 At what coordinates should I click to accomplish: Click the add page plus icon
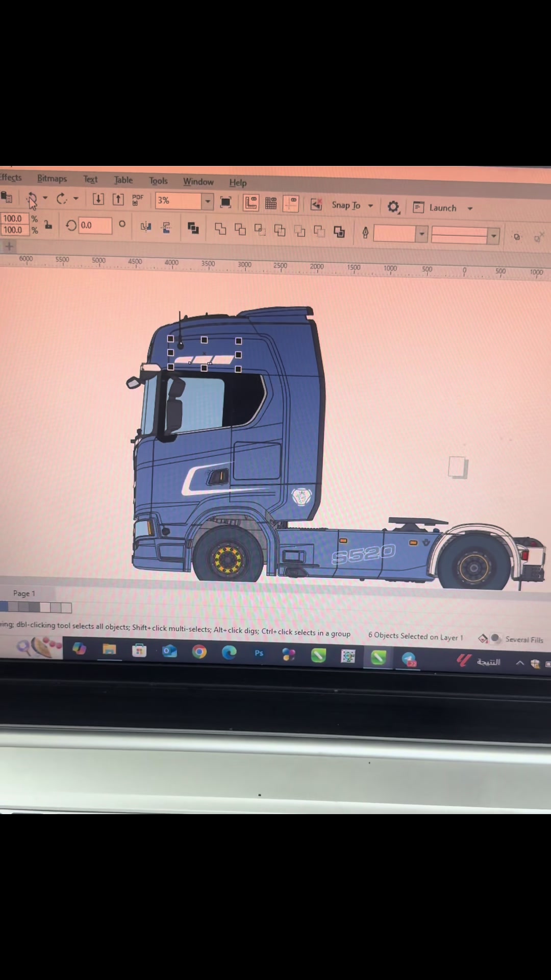9,247
